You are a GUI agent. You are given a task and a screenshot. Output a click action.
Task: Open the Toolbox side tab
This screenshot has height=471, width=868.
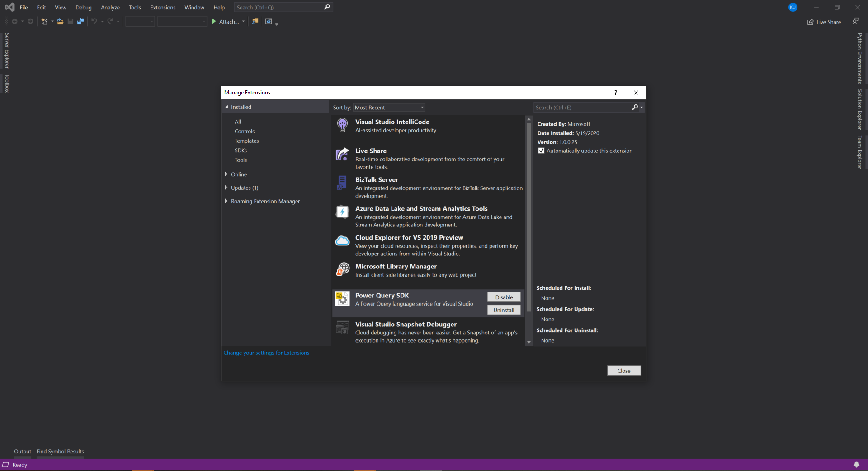7,84
